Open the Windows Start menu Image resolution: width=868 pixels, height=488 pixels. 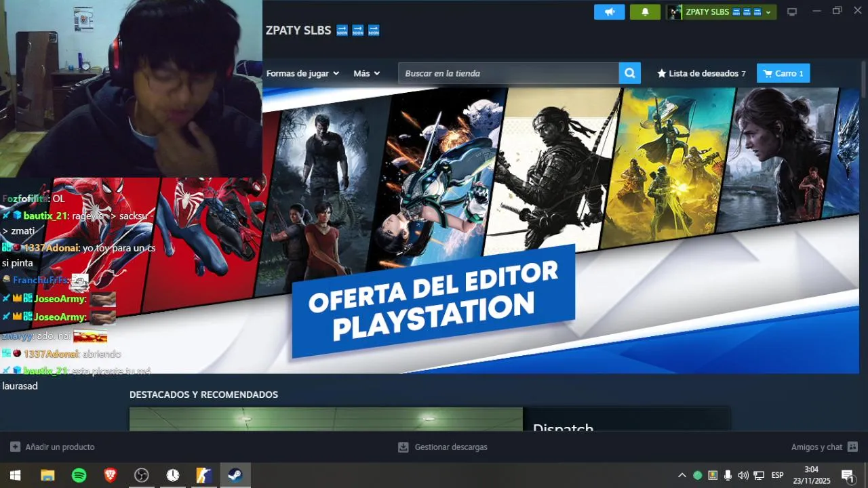point(15,475)
